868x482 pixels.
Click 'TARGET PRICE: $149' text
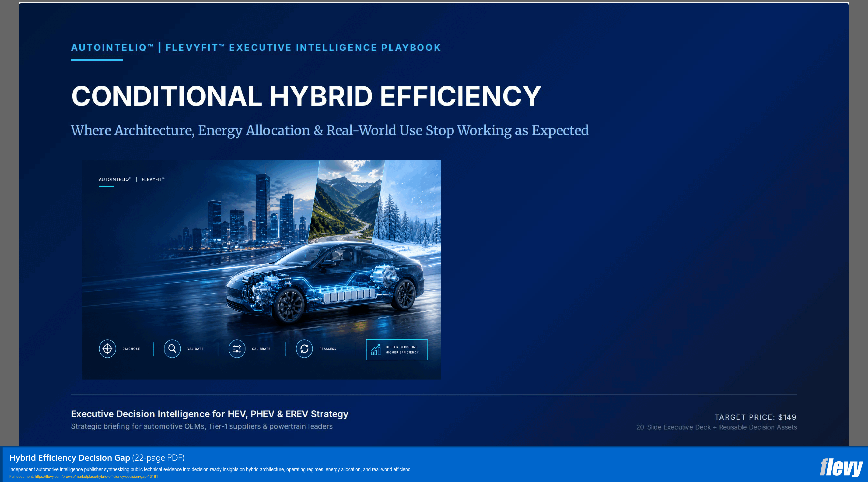click(x=755, y=417)
